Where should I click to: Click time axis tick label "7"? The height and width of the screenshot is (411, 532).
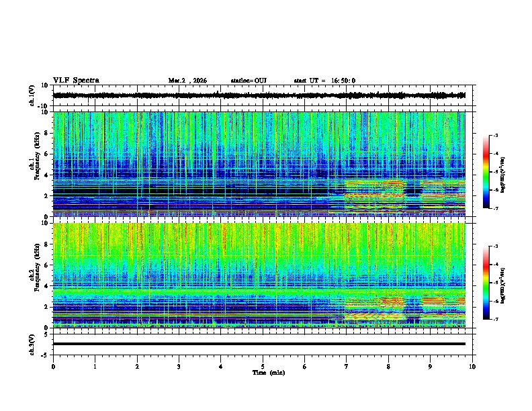(347, 367)
